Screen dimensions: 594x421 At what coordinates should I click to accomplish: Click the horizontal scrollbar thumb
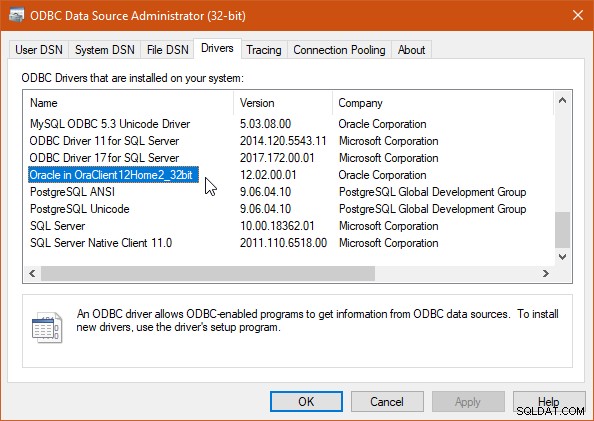[208, 273]
